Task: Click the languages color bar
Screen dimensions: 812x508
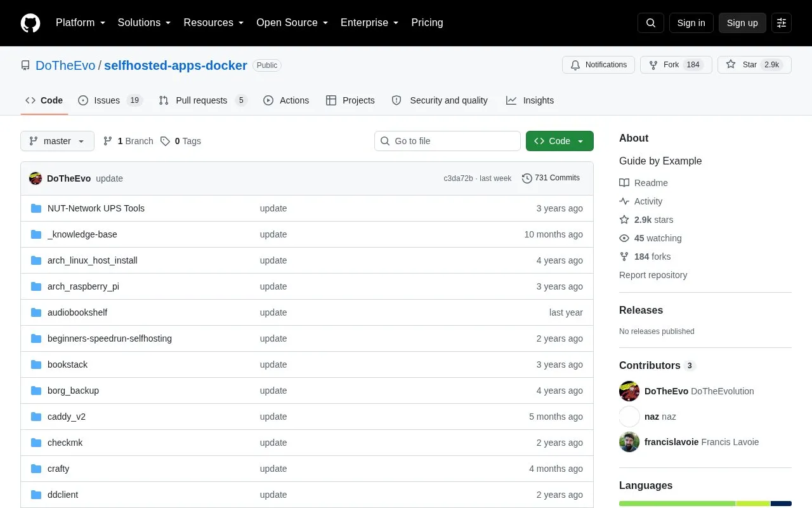Action: (x=705, y=504)
